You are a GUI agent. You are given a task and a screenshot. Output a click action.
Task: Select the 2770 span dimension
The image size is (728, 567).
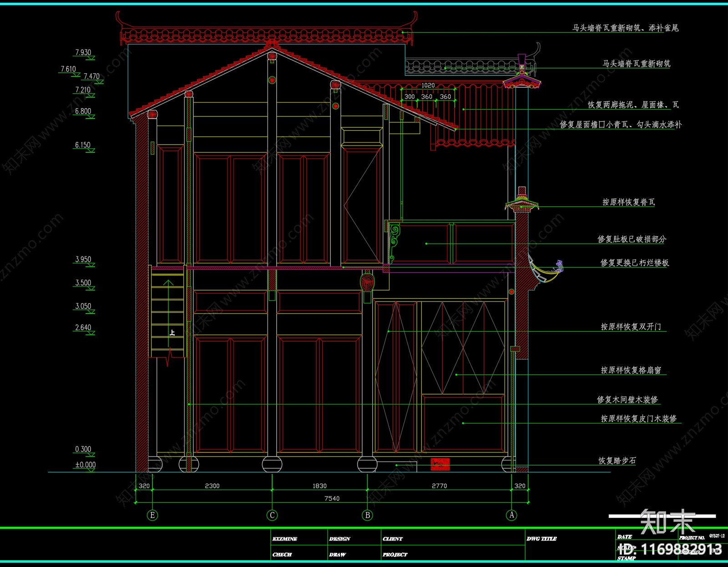click(x=439, y=486)
